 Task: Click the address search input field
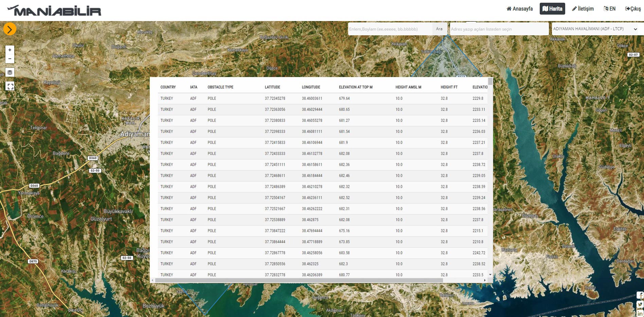pyautogui.click(x=499, y=29)
